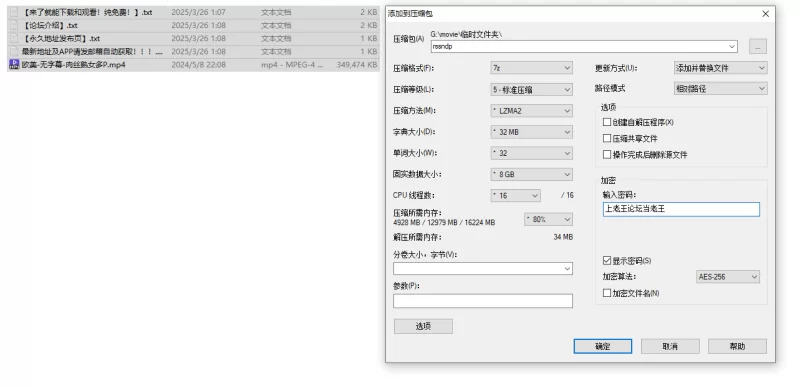Open the 字典大小 32 MB dropdown

[531, 132]
